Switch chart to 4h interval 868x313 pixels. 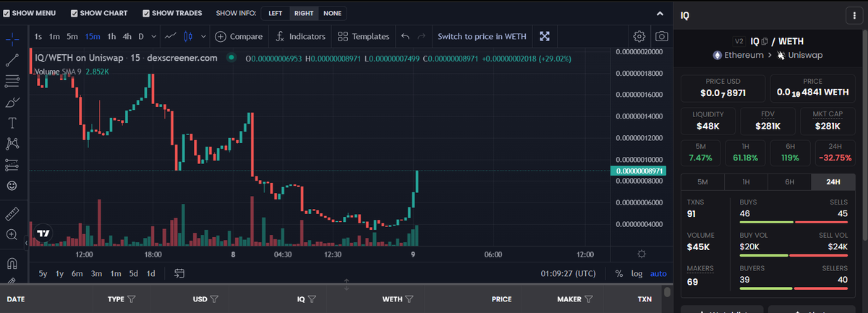[127, 36]
